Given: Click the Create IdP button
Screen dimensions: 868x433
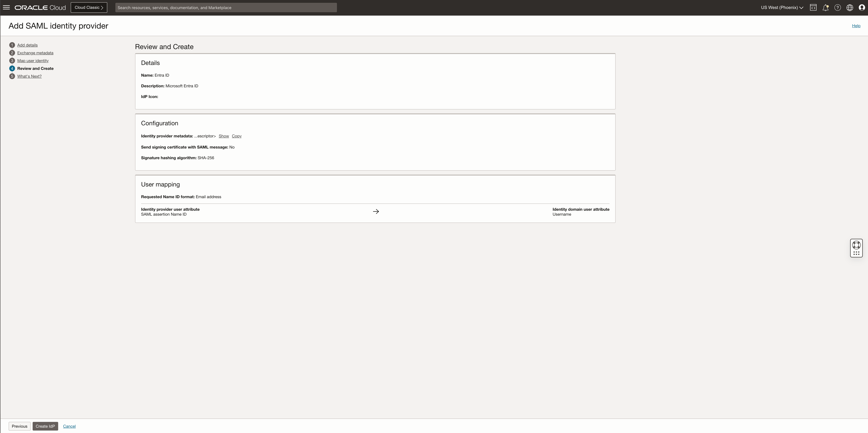Looking at the screenshot, I should 45,426.
